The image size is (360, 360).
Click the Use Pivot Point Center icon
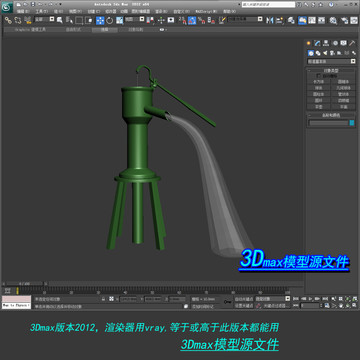(151, 20)
